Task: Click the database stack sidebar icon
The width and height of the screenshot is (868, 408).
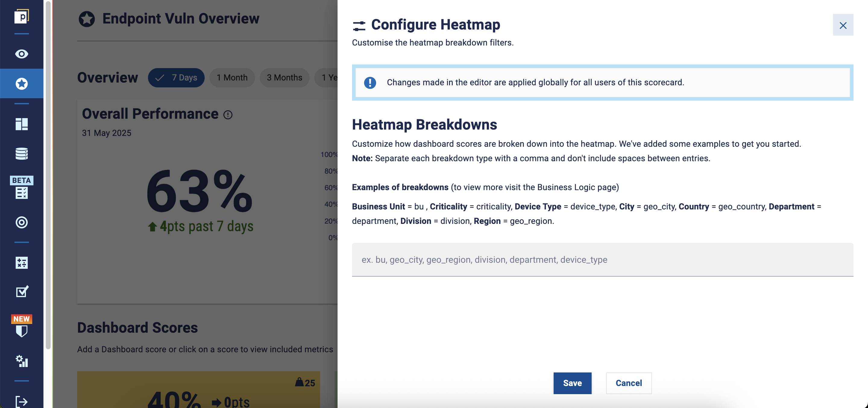Action: click(22, 154)
